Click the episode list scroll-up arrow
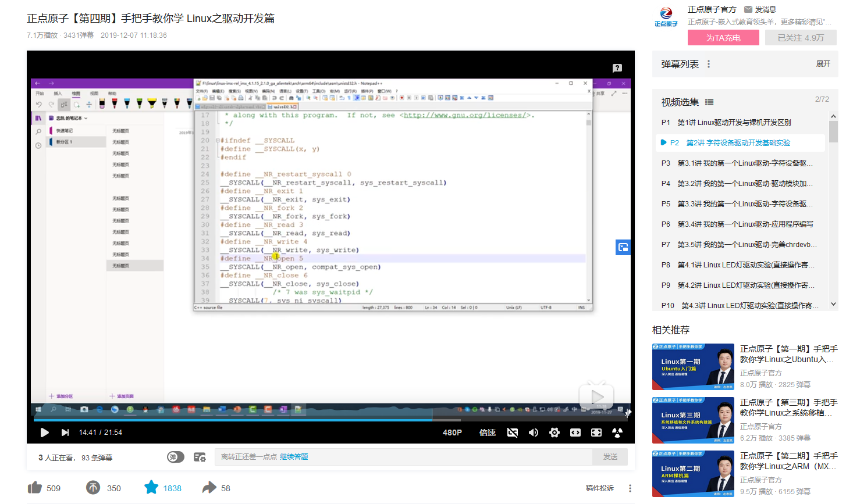The image size is (846, 504). click(834, 117)
